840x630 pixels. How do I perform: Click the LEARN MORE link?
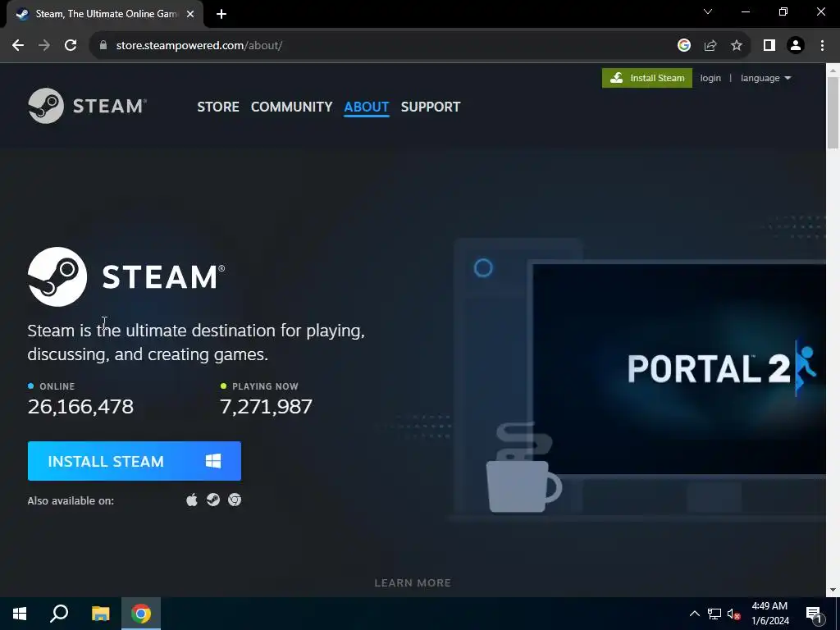coord(413,583)
